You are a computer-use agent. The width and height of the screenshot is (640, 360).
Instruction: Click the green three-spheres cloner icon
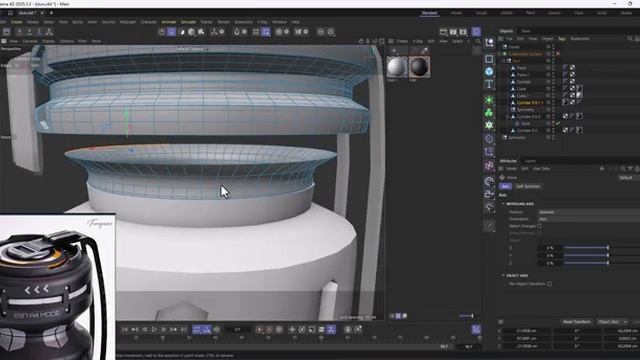489,113
